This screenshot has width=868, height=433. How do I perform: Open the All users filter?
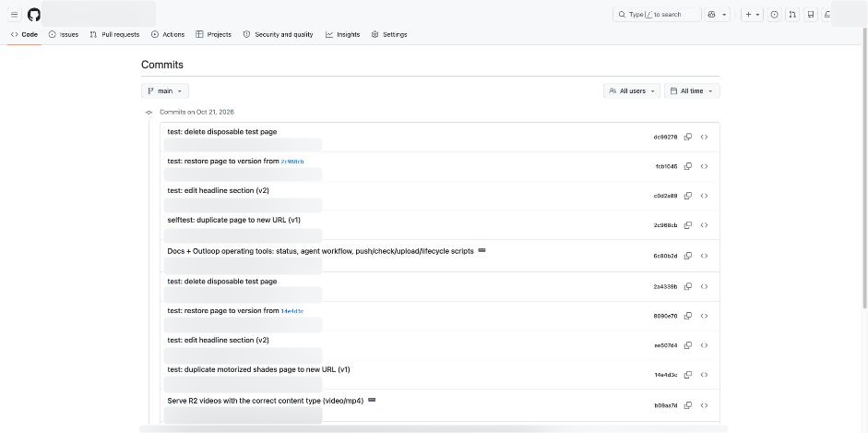coord(632,90)
